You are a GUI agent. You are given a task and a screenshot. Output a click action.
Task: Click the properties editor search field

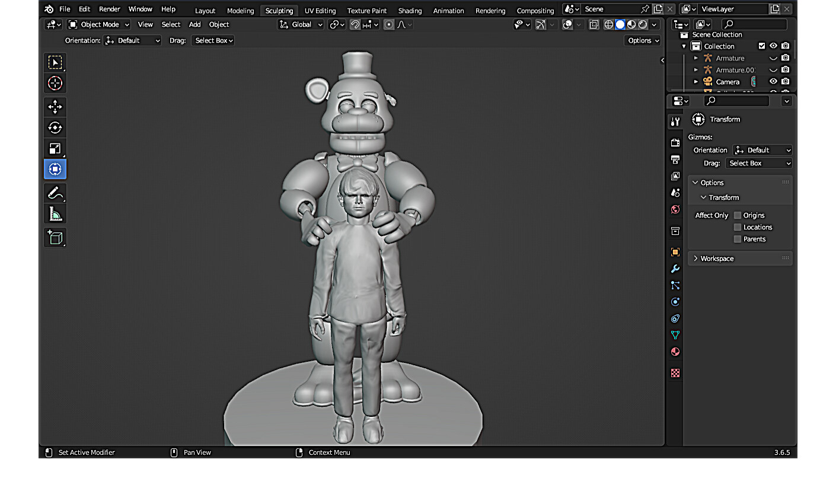coord(736,101)
